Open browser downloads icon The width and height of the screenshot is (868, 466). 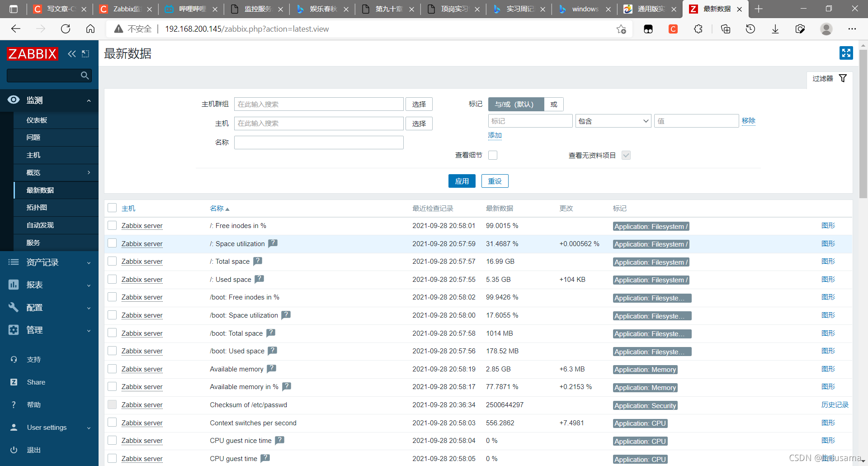coord(775,29)
